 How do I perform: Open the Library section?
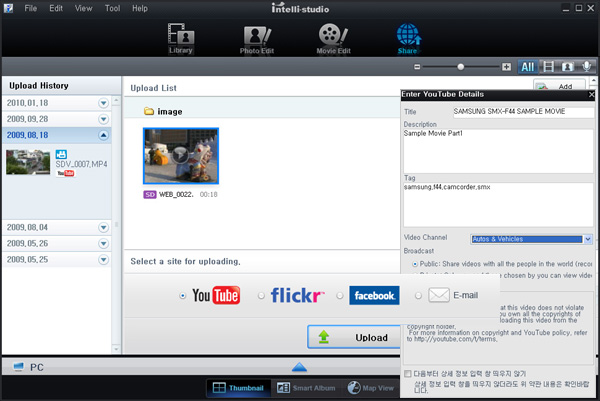coord(181,39)
